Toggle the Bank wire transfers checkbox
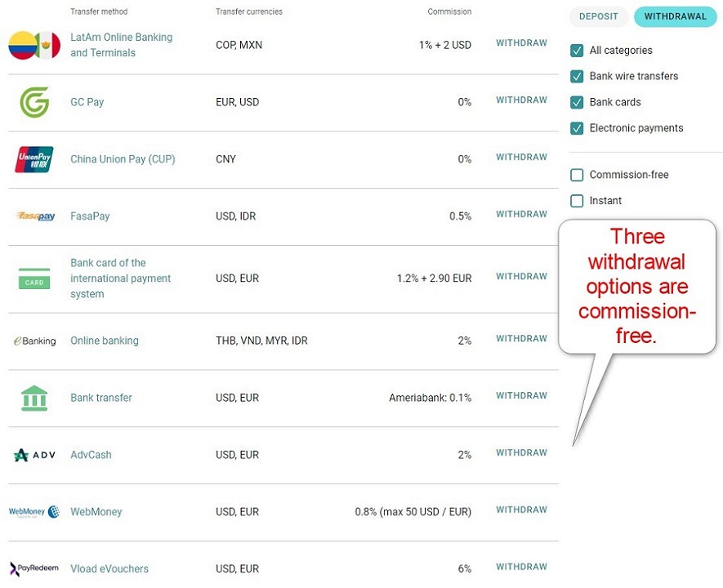The height and width of the screenshot is (588, 723). pyautogui.click(x=577, y=77)
